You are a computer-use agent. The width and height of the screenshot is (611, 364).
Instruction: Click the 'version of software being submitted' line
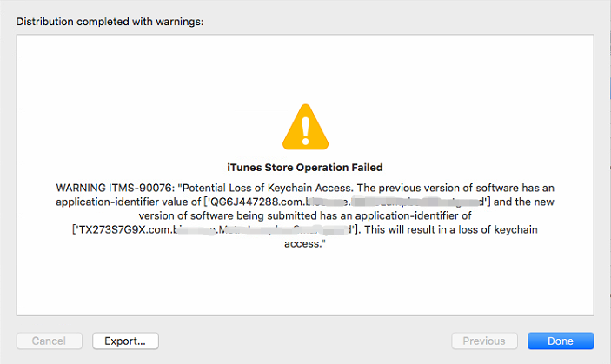click(x=228, y=215)
